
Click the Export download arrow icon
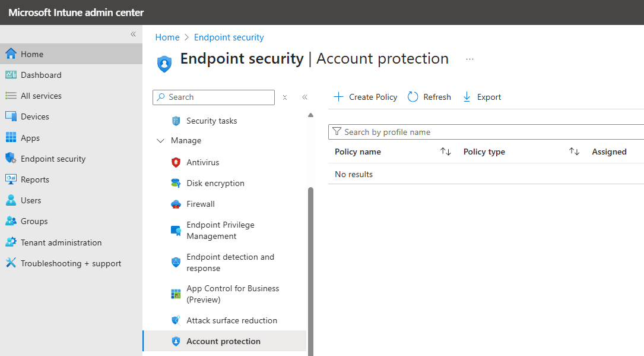click(467, 97)
